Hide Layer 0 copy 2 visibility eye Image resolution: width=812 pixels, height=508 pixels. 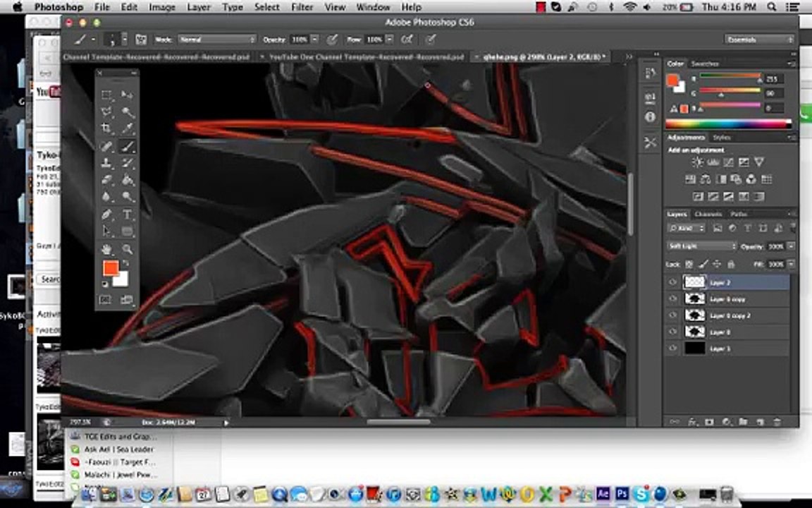click(672, 315)
